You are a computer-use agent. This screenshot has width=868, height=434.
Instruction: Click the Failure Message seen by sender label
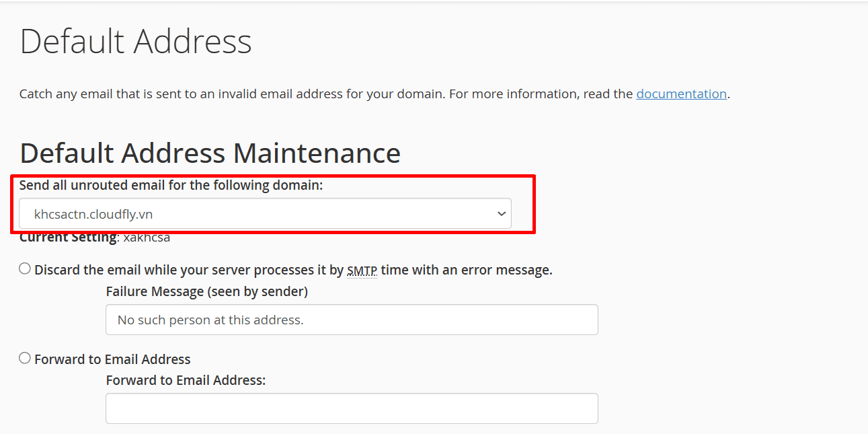(x=206, y=291)
